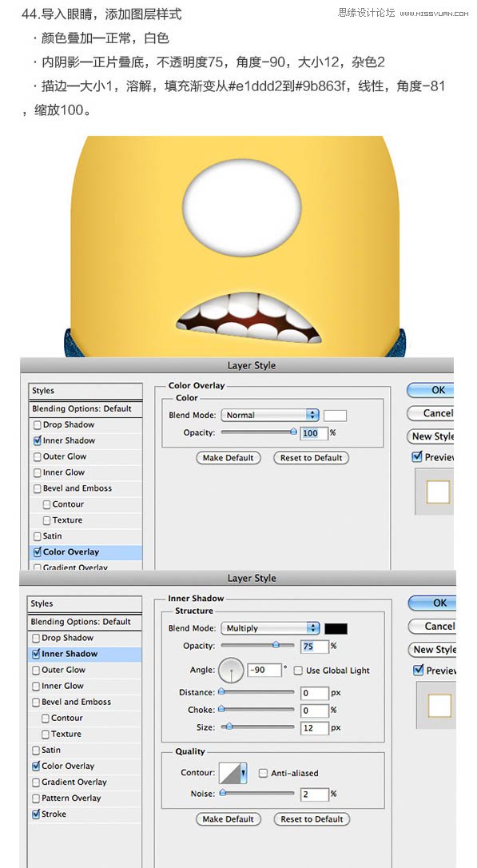Click style preview thumbnail in Inner Shadow dialog

click(x=440, y=705)
